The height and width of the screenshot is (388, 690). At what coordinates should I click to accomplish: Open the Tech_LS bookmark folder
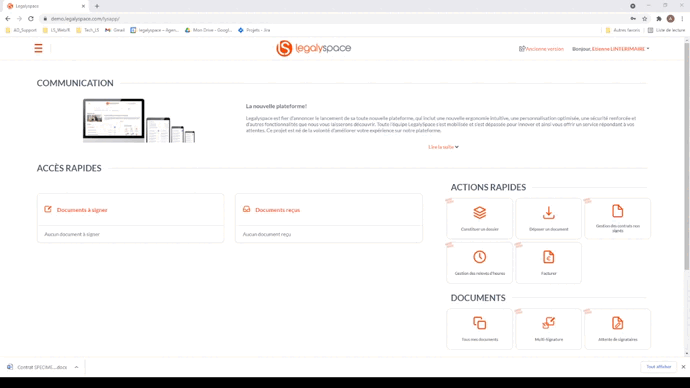88,30
